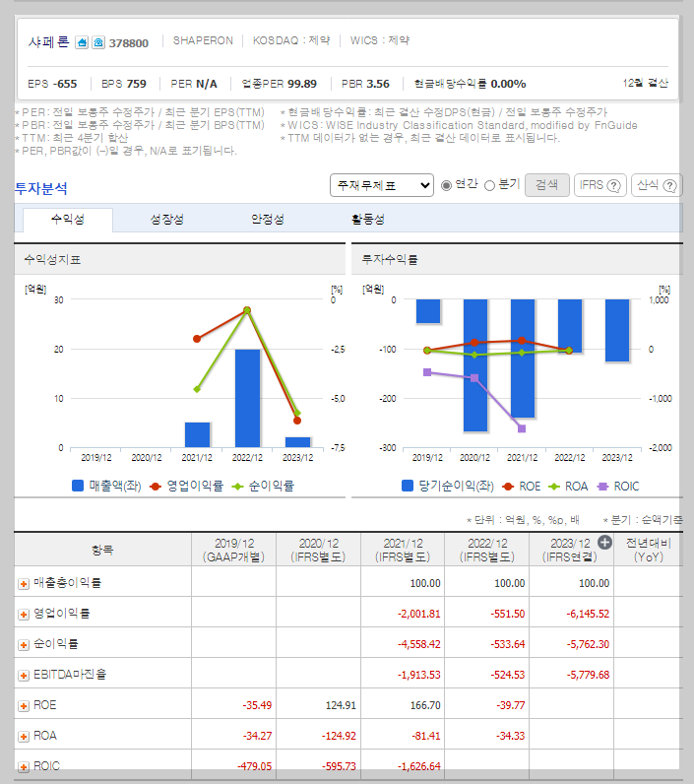Click the PBR 3.56 value
This screenshot has width=694, height=784.
[365, 84]
